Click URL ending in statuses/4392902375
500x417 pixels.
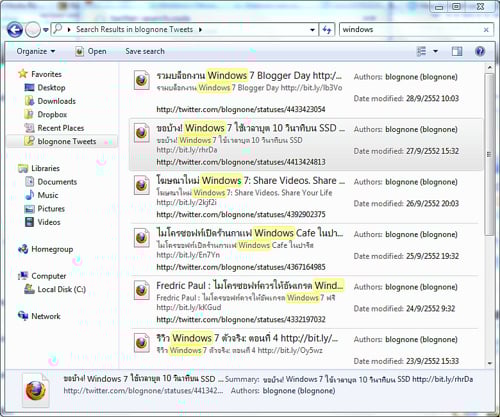(x=241, y=214)
